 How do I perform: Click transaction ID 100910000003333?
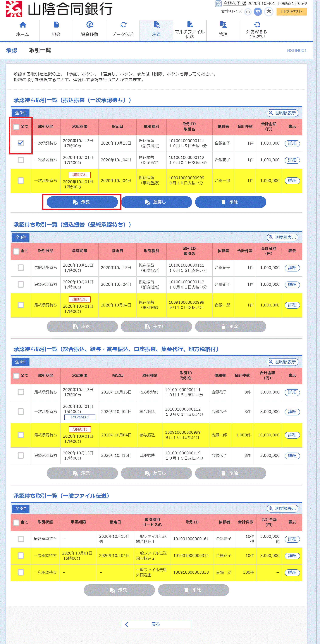(191, 572)
